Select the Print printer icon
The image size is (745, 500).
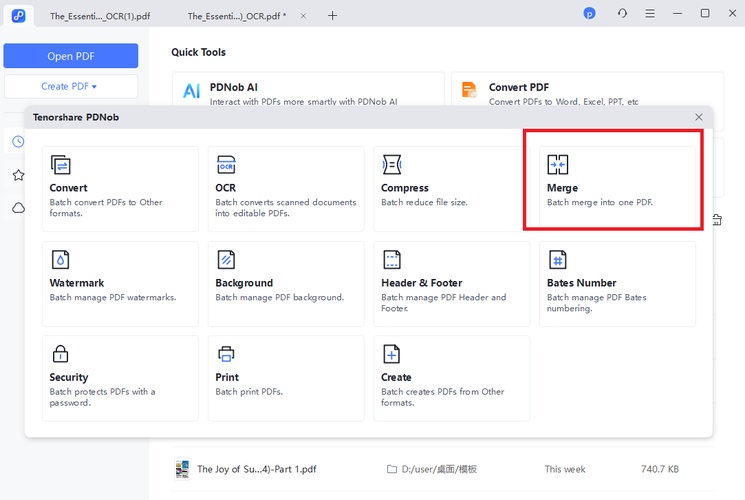point(226,354)
